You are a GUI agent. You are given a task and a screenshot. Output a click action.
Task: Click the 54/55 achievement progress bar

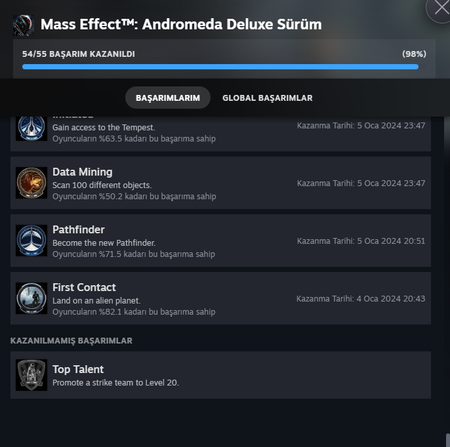220,67
